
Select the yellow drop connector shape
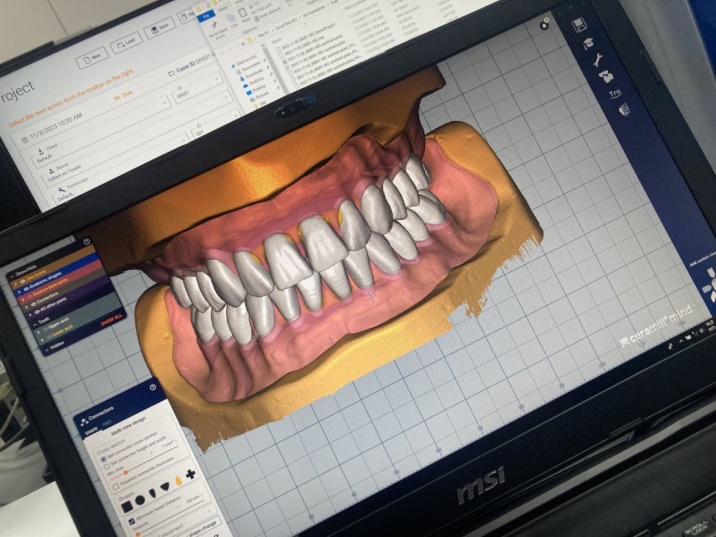click(178, 480)
